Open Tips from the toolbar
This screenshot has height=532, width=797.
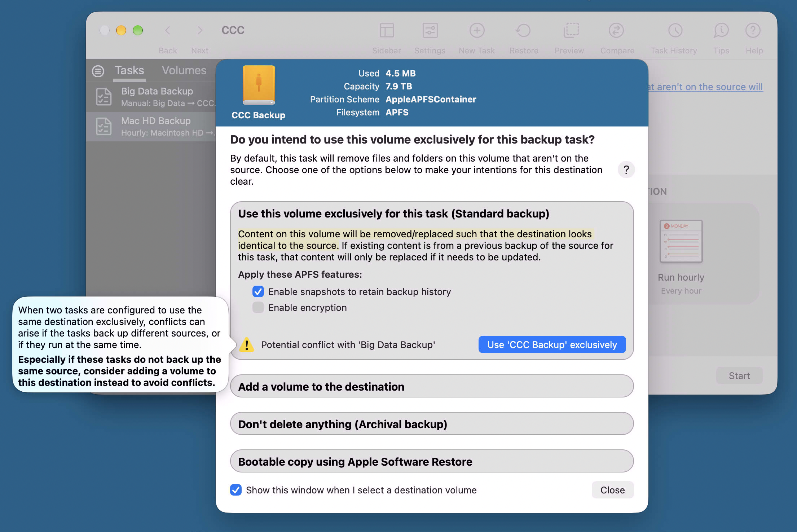pos(721,30)
